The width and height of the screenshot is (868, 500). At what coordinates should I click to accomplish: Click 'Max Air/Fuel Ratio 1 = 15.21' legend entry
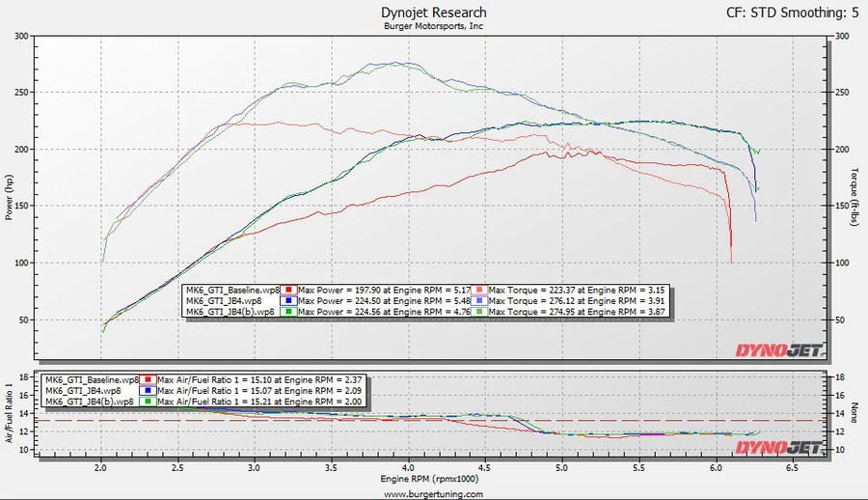(x=259, y=402)
